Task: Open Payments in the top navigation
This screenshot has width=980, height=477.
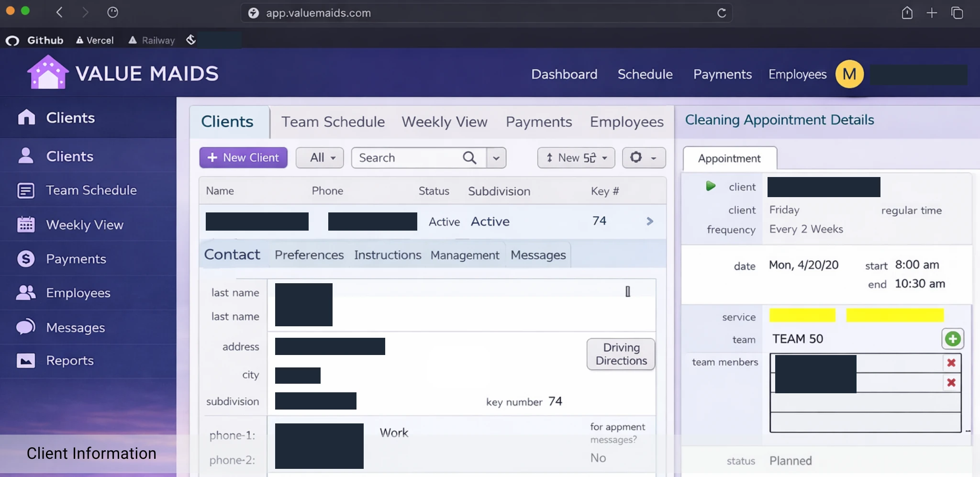Action: (723, 74)
